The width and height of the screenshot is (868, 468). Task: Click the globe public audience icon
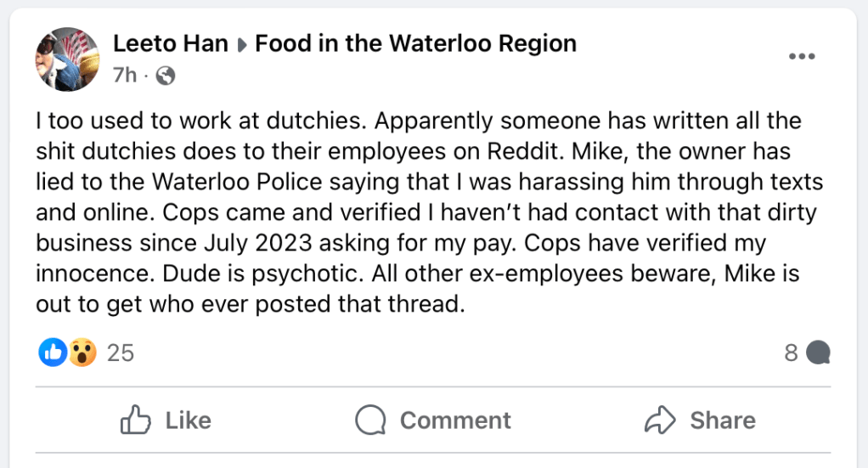[x=166, y=76]
